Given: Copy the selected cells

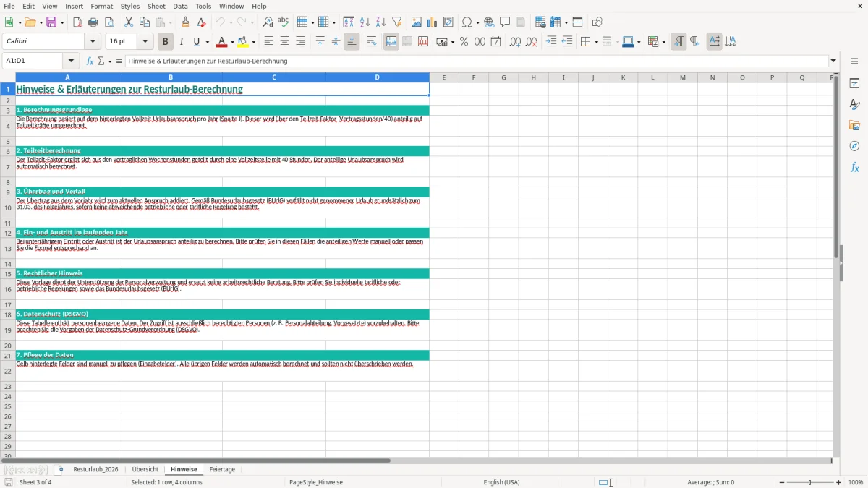Looking at the screenshot, I should (x=145, y=22).
